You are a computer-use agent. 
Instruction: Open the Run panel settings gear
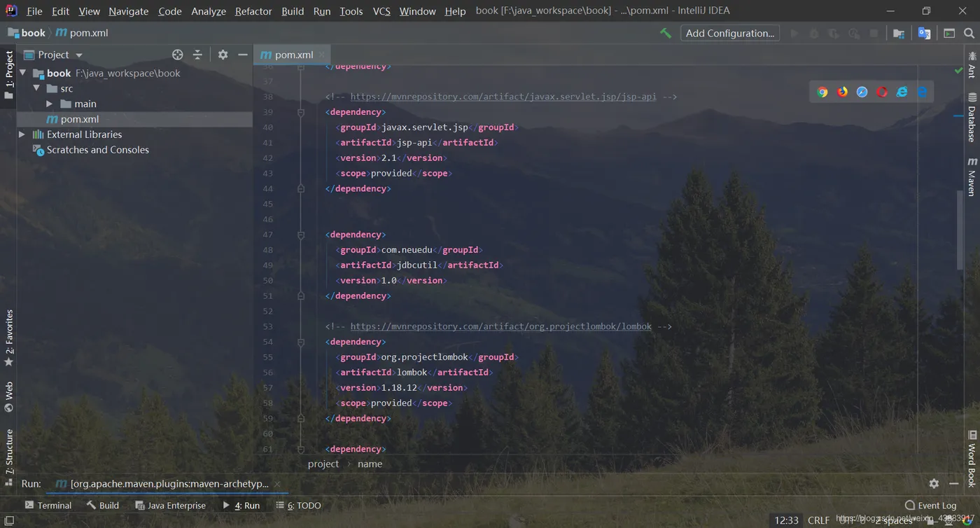pyautogui.click(x=934, y=484)
